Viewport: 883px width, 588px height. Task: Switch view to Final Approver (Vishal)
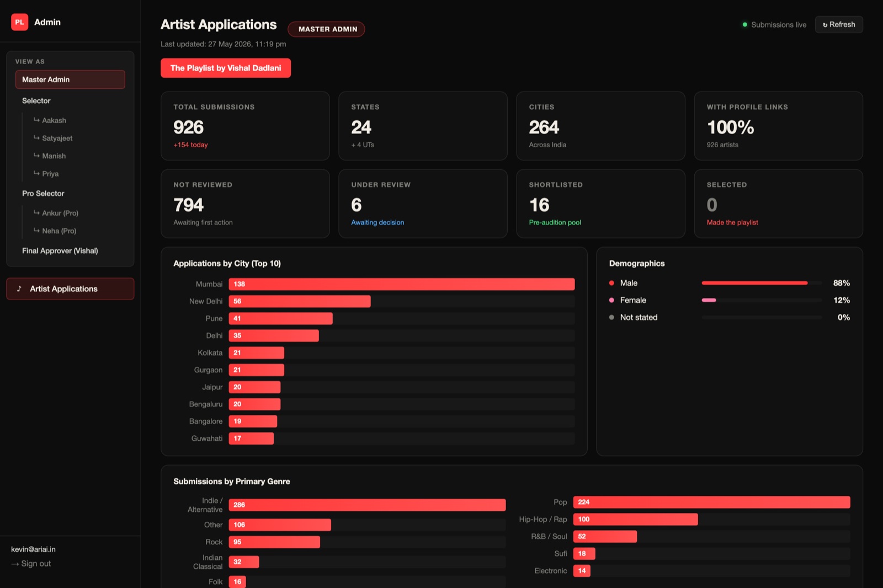coord(60,251)
